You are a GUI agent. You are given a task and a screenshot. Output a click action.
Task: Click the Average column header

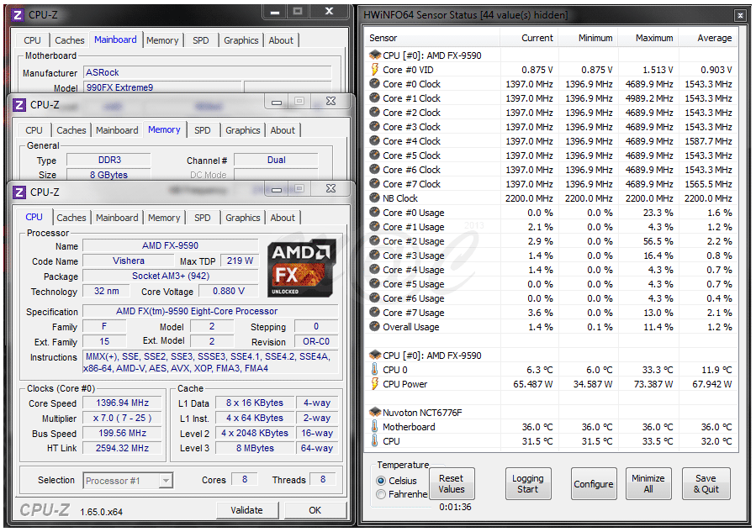708,38
